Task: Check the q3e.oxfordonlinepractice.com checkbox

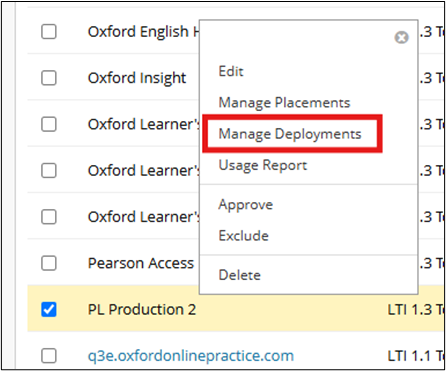Action: [49, 356]
